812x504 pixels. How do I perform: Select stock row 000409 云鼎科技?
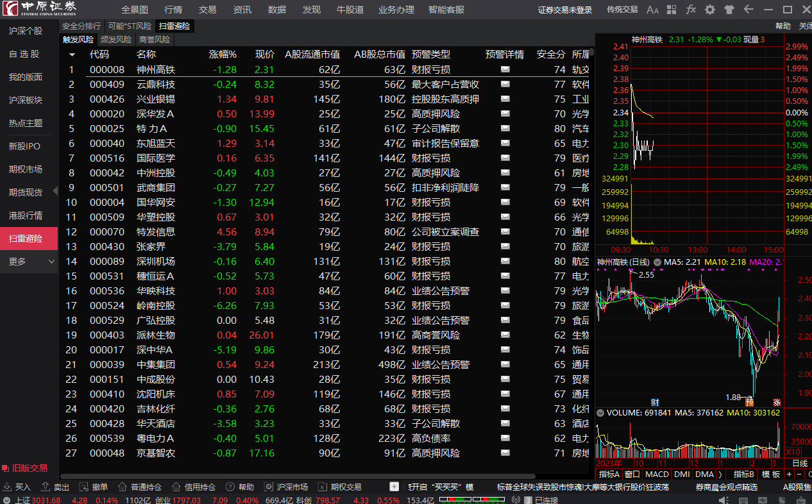tap(325, 84)
